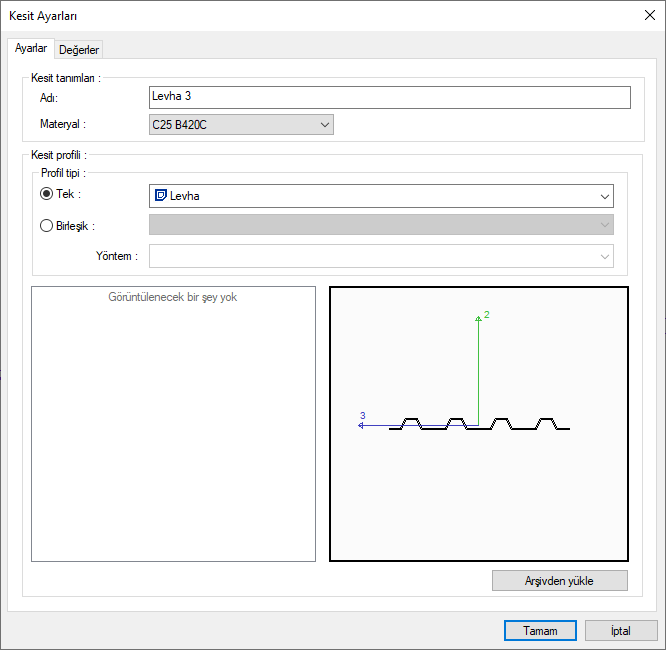Viewport: 666px width, 650px height.
Task: Click the Kesit Ayarları title bar
Action: click(300, 15)
